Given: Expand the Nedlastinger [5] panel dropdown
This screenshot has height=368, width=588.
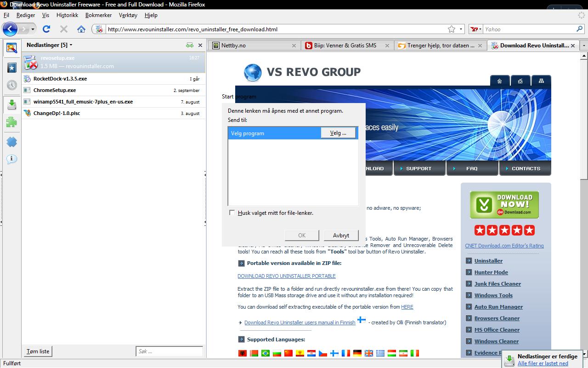Looking at the screenshot, I should 71,45.
